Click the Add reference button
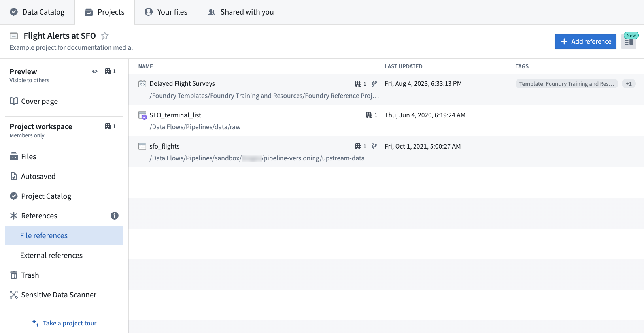 pos(585,41)
